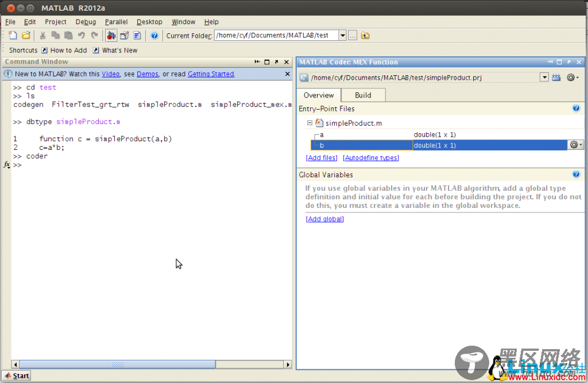
Task: Open the Edit menu
Action: click(x=30, y=22)
